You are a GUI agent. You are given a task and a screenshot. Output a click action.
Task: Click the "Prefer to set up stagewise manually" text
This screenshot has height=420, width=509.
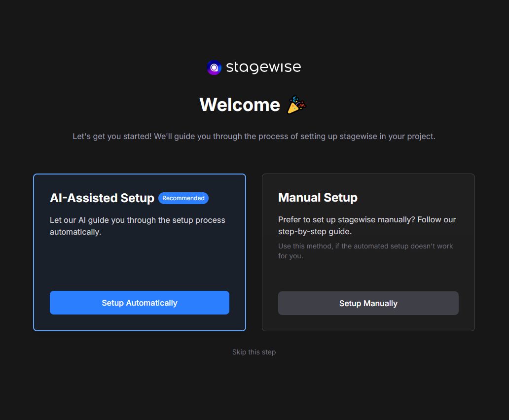tap(366, 220)
